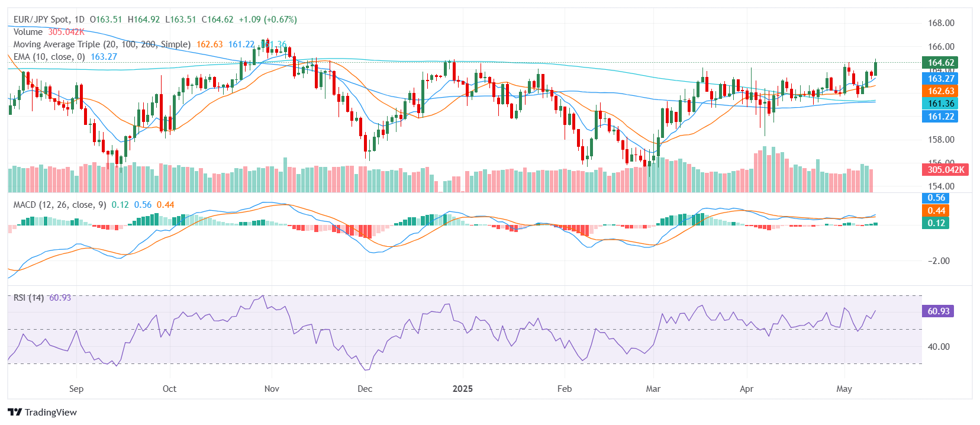Click the TradingView logo icon
This screenshot has width=980, height=425.
point(15,413)
